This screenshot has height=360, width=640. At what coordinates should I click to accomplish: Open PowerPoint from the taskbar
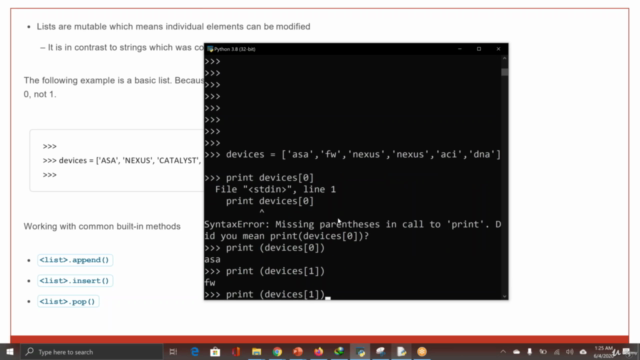click(x=298, y=351)
